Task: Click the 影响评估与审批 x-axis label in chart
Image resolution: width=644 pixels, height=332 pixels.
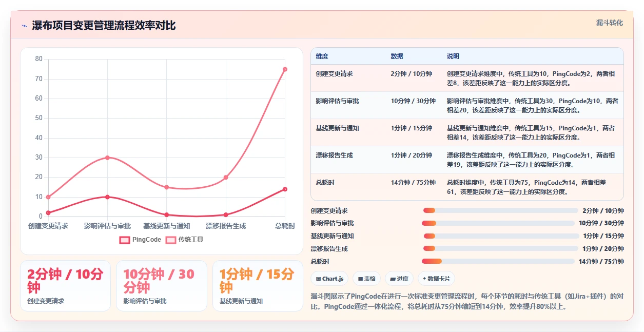Action: pyautogui.click(x=107, y=226)
